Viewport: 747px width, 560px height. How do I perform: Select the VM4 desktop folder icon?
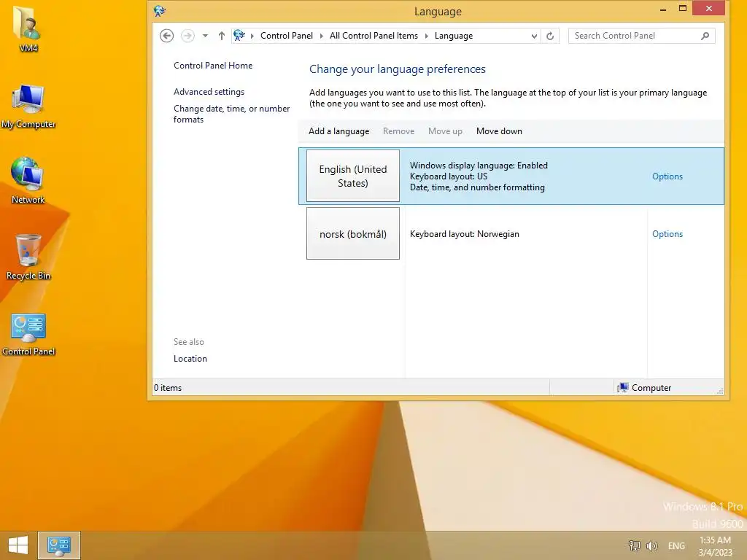click(x=28, y=28)
